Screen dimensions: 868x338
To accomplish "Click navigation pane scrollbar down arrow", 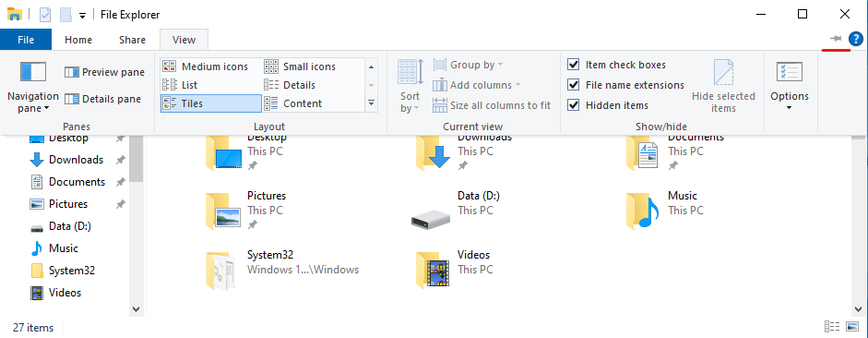I will (137, 308).
